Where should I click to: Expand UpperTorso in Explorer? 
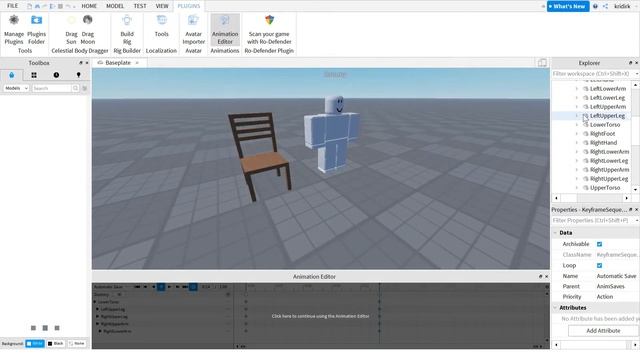click(x=577, y=188)
